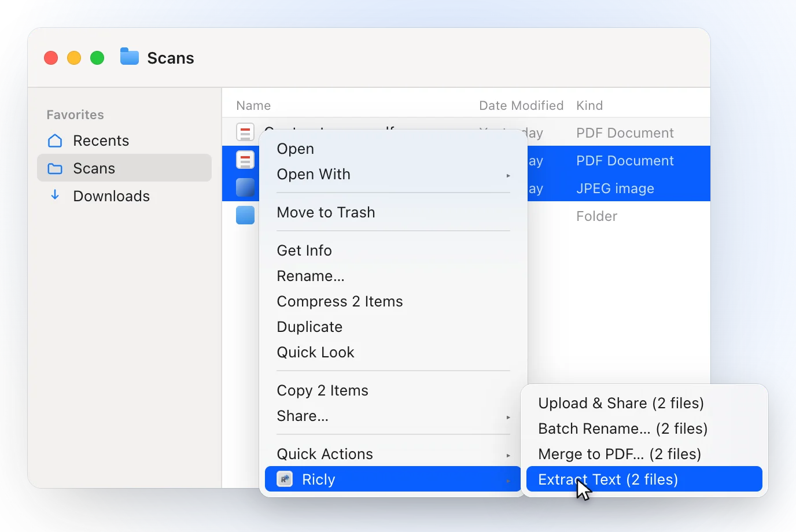Screen dimensions: 796x532
Task: Select Open With in context menu
Action: coord(393,174)
